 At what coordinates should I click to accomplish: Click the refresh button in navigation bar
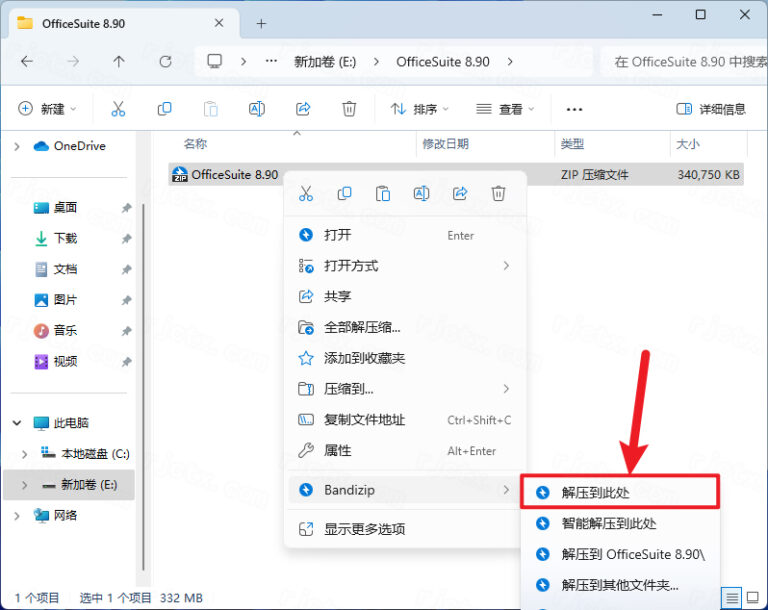165,61
